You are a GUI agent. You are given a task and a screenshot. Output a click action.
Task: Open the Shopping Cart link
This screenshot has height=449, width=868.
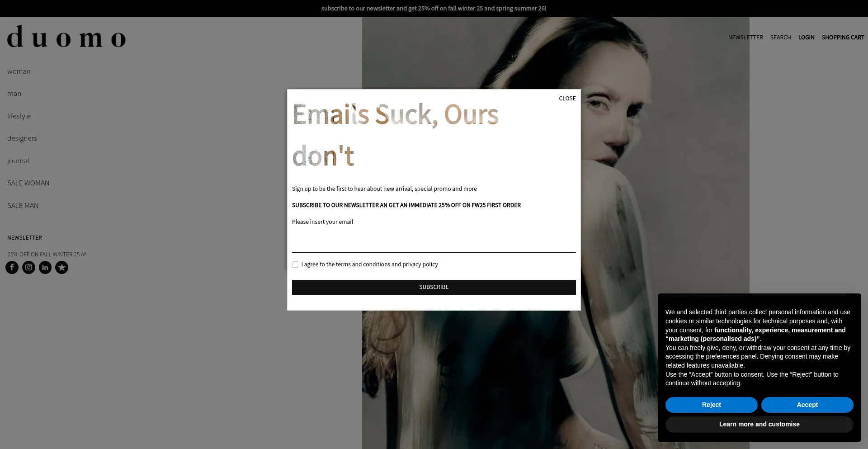[843, 38]
